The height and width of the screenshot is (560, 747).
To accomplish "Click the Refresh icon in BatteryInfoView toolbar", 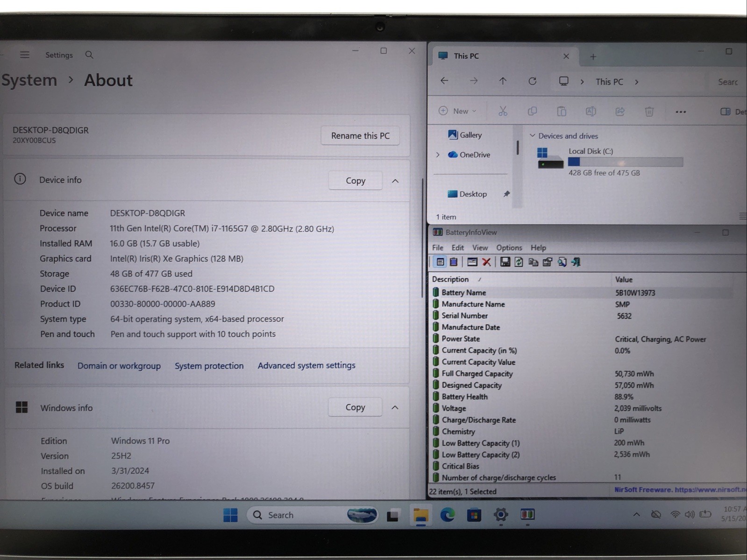I will [519, 262].
